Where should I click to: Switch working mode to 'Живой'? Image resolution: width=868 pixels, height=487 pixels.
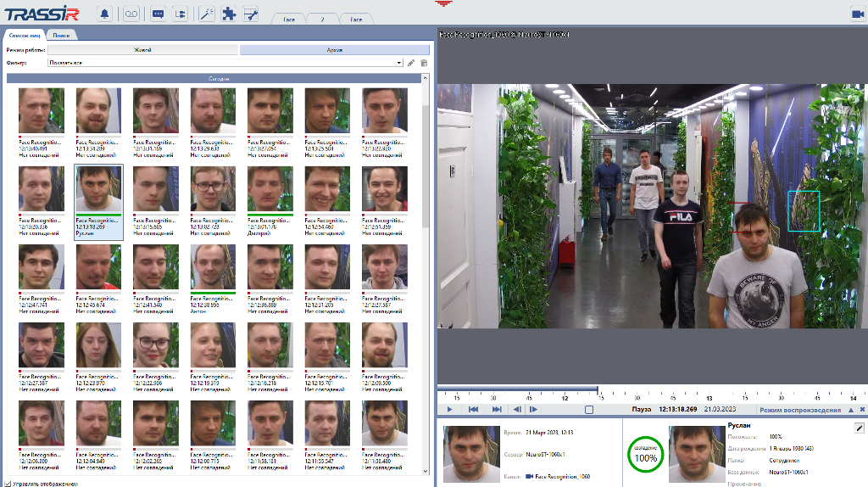point(142,50)
